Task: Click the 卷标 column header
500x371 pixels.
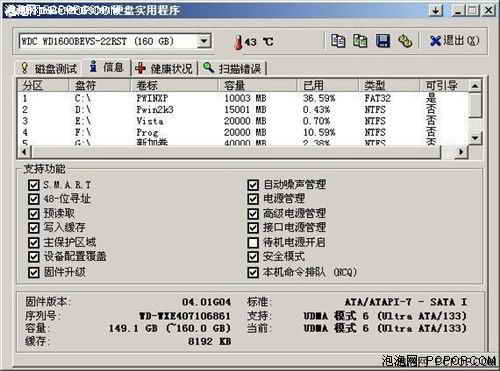Action: [x=174, y=86]
